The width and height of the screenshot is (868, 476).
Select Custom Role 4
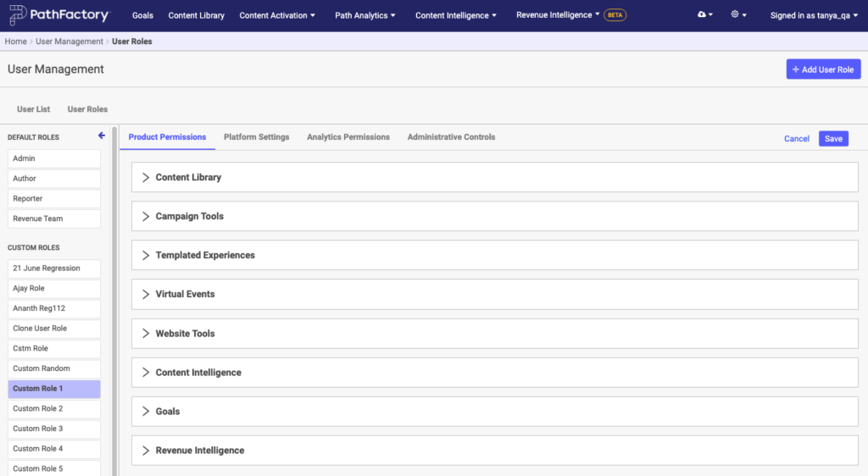[x=54, y=448]
